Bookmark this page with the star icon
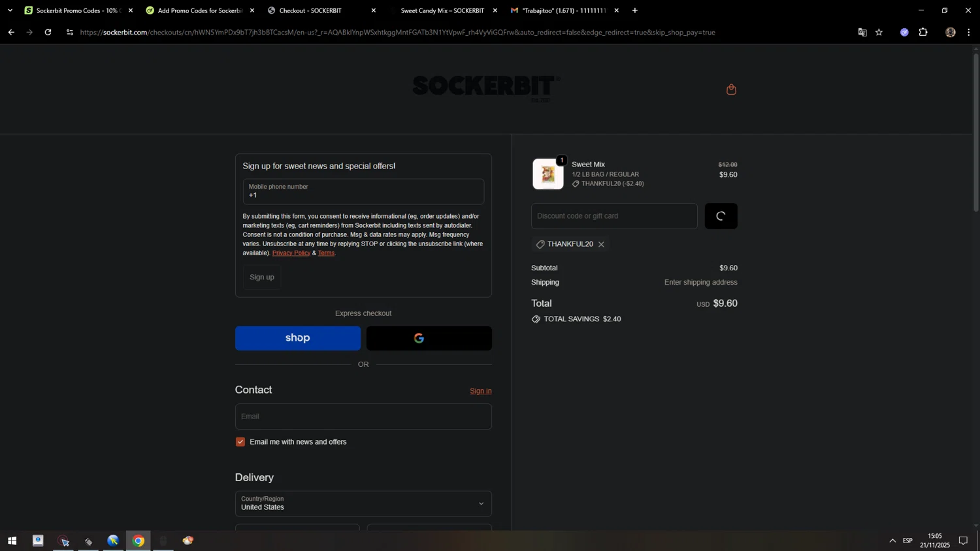 879,32
